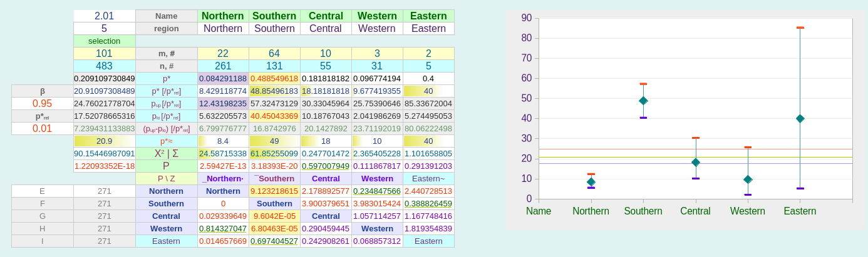
Task: Click overall P-value 1.22093352E-18
Action: (x=105, y=166)
